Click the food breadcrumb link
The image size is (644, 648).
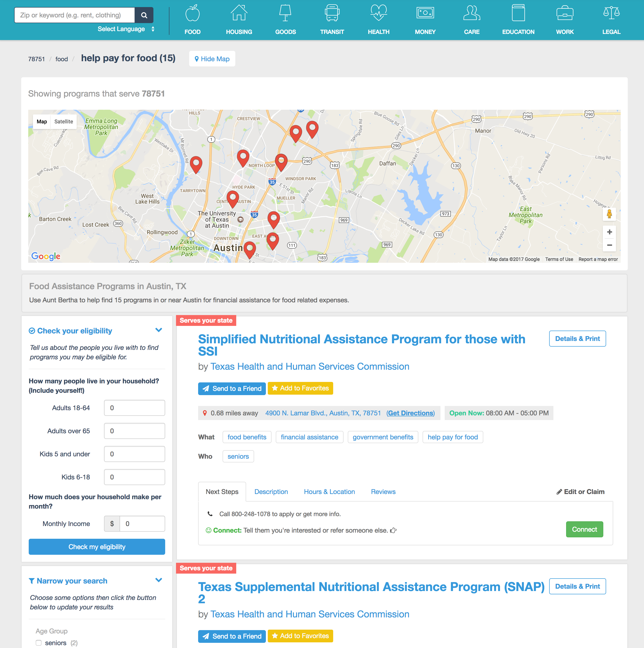point(62,59)
